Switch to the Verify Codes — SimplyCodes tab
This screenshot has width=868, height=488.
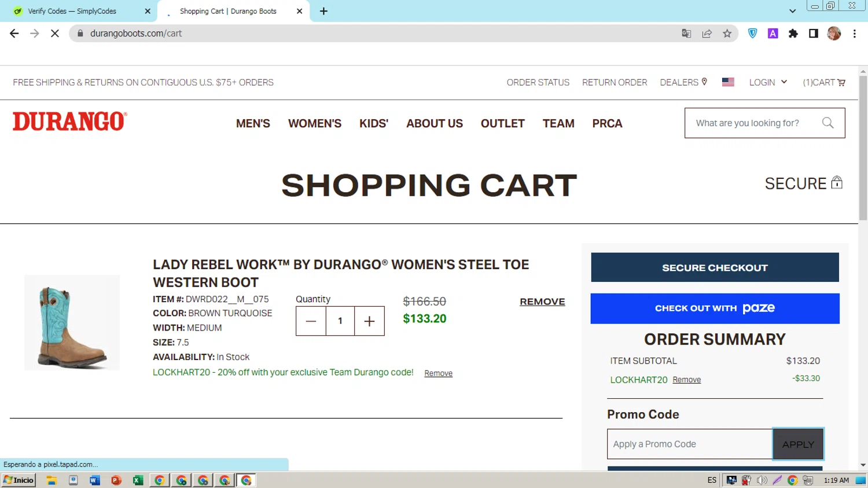[x=72, y=11]
